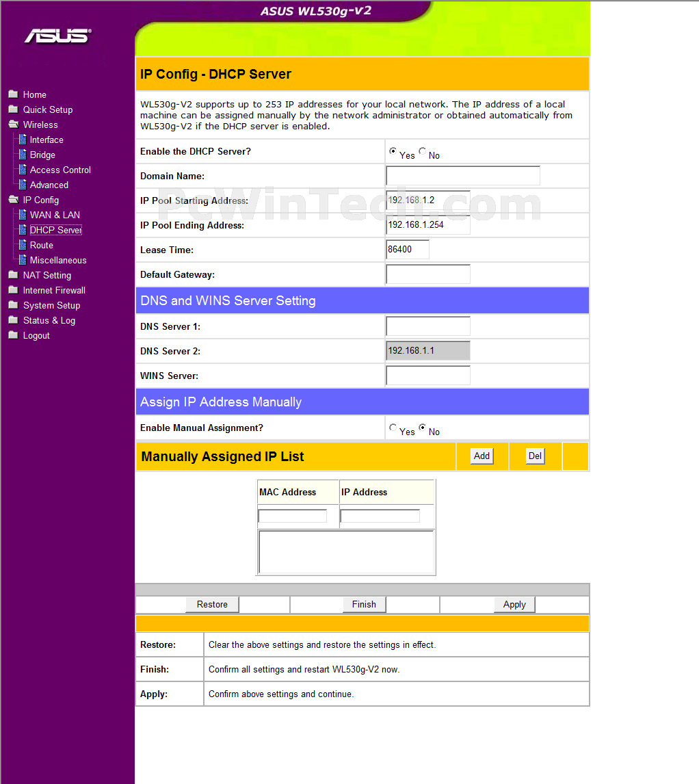The height and width of the screenshot is (784, 699).
Task: Click the Lease Time field
Action: click(x=408, y=250)
